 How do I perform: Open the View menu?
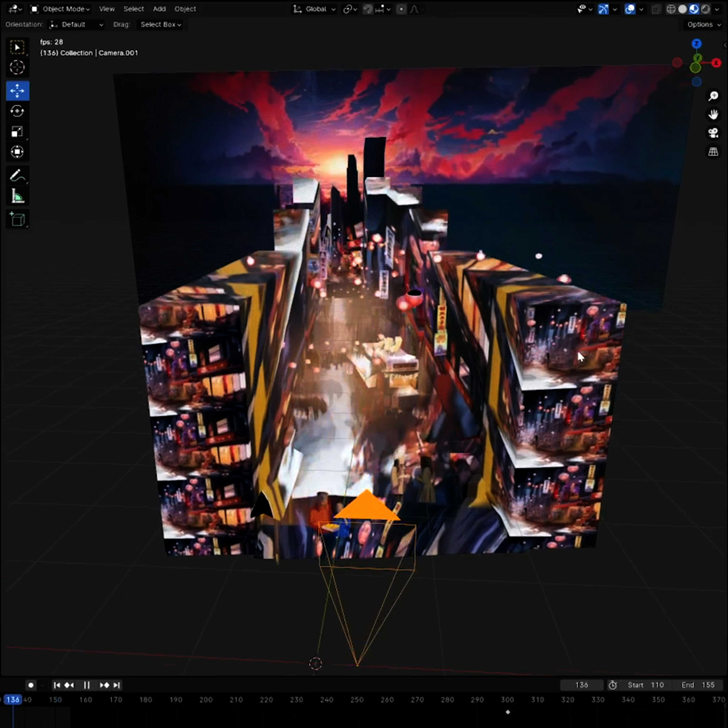(107, 9)
